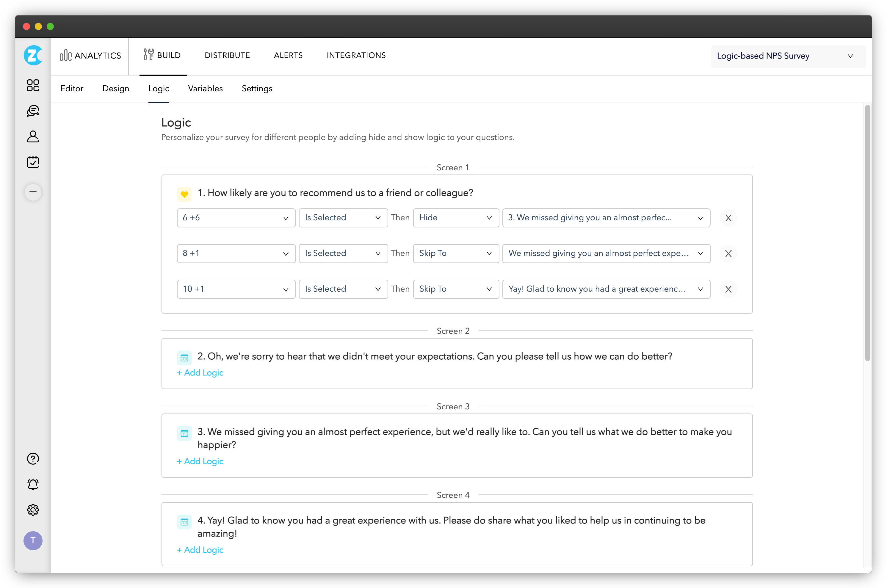Image resolution: width=887 pixels, height=588 pixels.
Task: Remove the 10+1 logic rule with X button
Action: (728, 289)
